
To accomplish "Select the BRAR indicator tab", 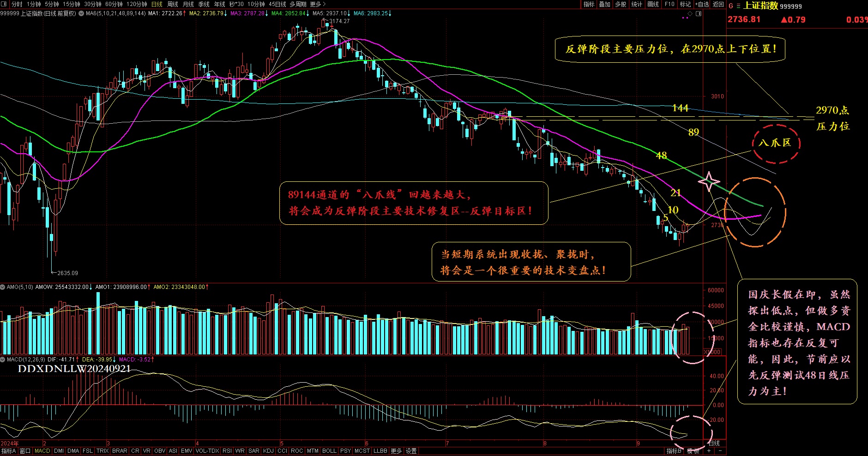I will (x=120, y=451).
